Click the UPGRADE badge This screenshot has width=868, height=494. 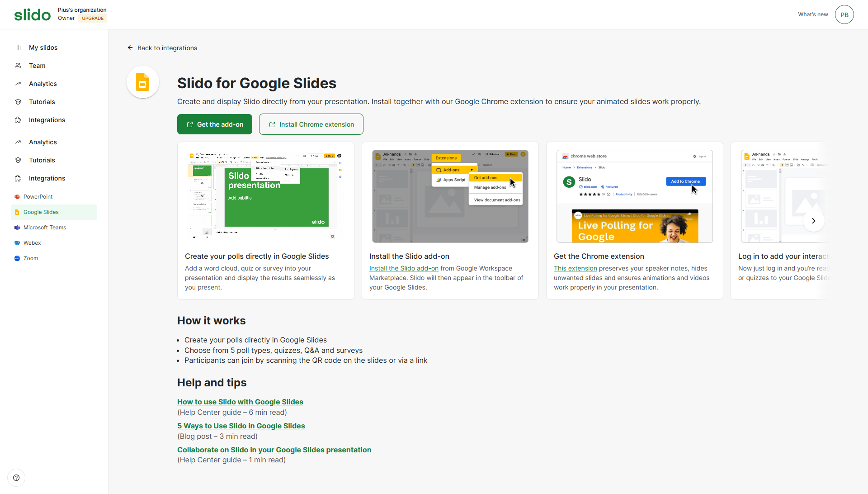point(93,19)
